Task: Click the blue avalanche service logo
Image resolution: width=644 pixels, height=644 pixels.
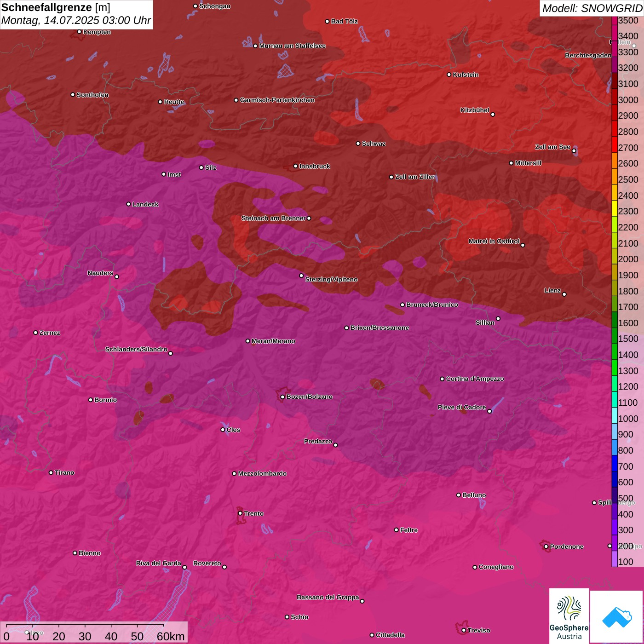Action: point(617,617)
